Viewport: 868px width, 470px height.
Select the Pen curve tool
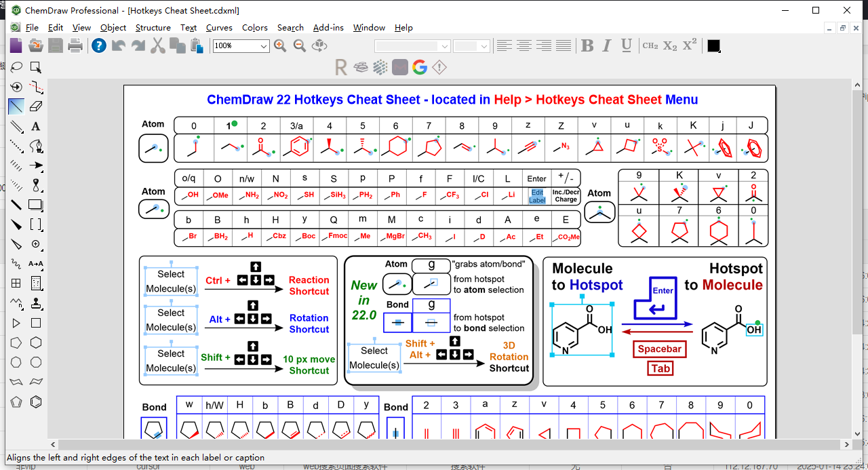coord(35,146)
